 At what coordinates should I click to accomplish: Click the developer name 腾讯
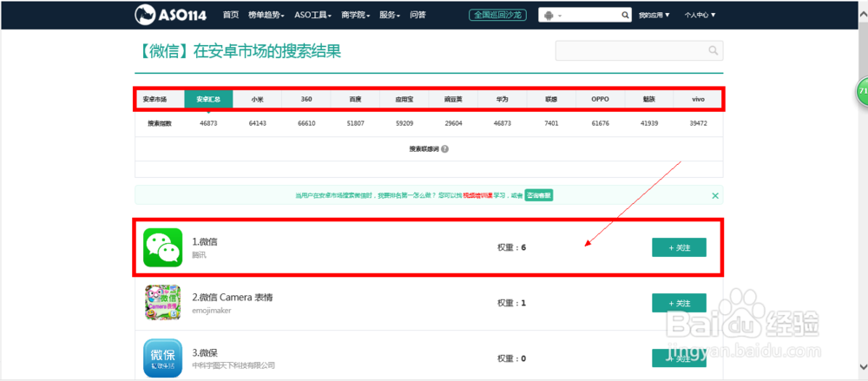[199, 255]
